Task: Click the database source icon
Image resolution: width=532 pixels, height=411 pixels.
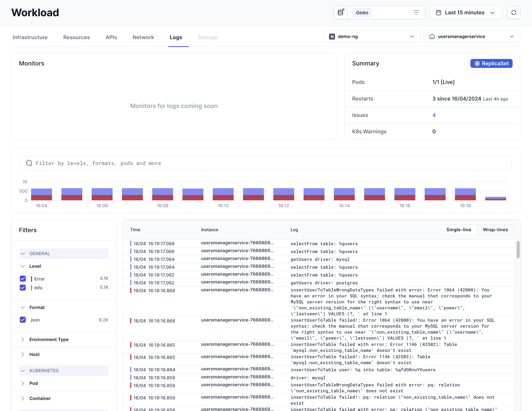Action: pyautogui.click(x=340, y=13)
